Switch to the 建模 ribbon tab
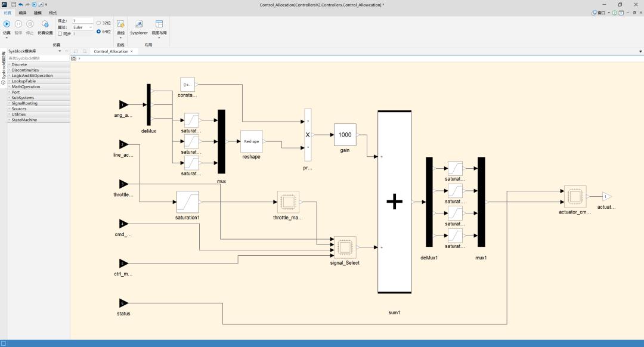 tap(38, 13)
